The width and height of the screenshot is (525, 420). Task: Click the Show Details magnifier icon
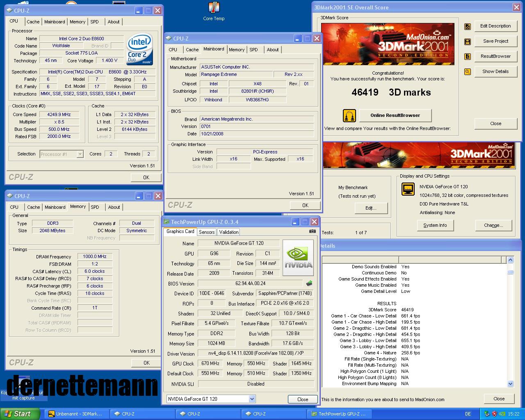pyautogui.click(x=468, y=72)
